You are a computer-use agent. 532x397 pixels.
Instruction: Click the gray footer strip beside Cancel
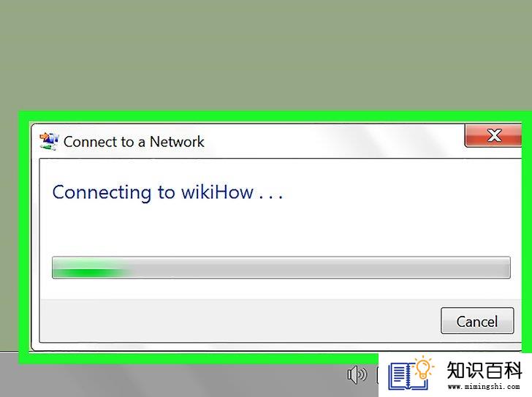tap(239, 321)
